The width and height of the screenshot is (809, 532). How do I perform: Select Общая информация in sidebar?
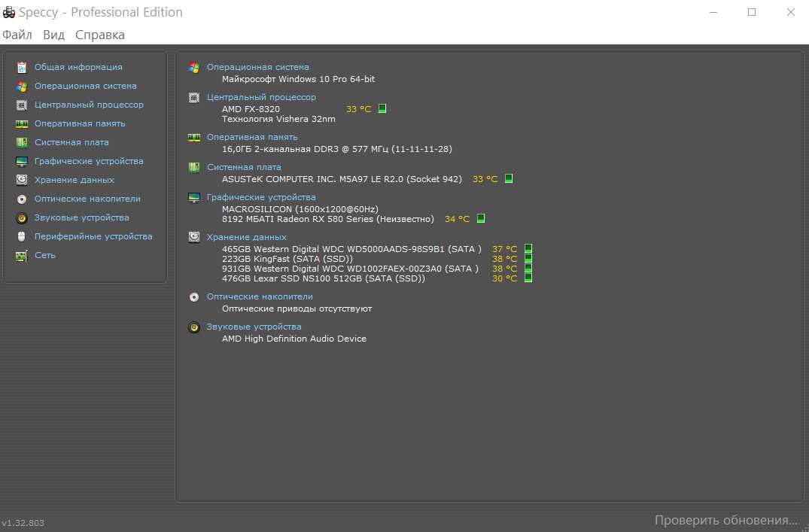(78, 67)
